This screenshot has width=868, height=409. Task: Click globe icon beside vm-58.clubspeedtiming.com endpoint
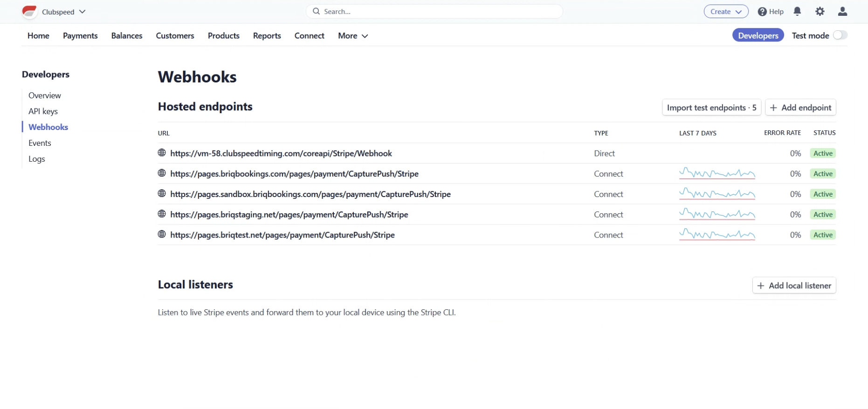point(162,153)
